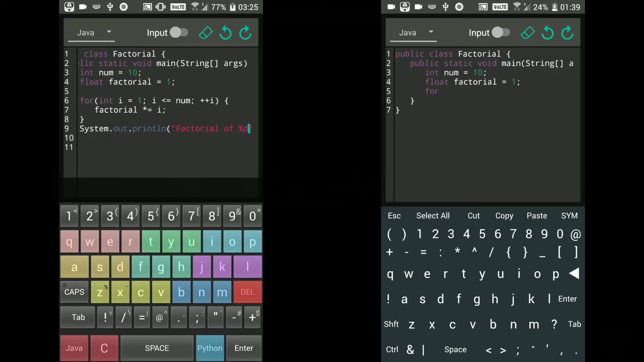This screenshot has height=362, width=644.
Task: Select SYM key on right keyboard
Action: point(570,216)
